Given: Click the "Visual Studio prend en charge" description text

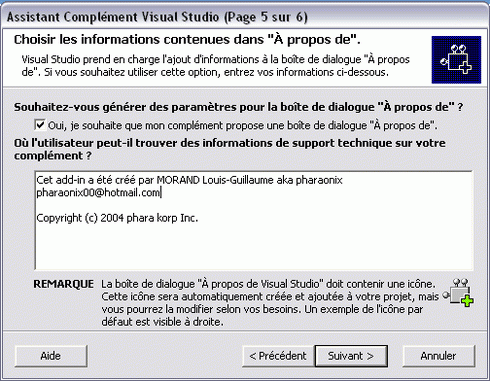Looking at the screenshot, I should click(x=216, y=66).
